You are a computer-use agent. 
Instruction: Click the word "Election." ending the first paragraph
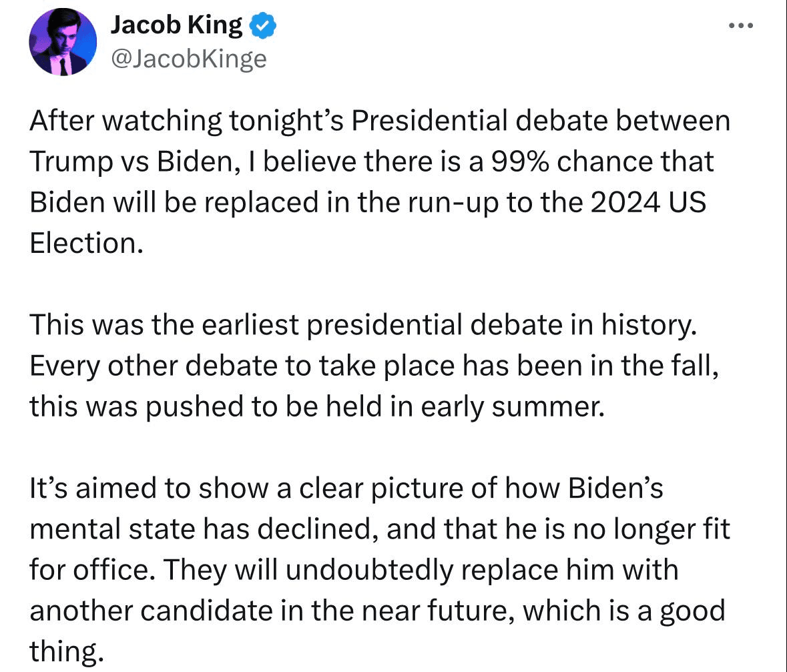click(x=86, y=244)
